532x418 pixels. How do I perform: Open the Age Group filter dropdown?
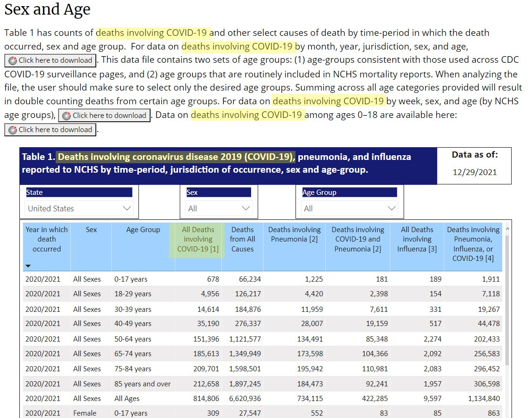click(349, 209)
